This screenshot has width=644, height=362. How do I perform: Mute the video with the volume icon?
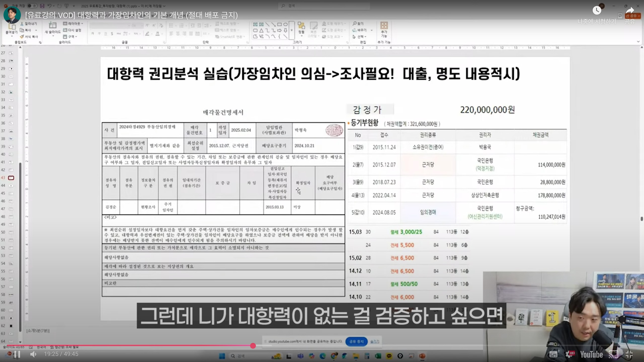[33, 354]
